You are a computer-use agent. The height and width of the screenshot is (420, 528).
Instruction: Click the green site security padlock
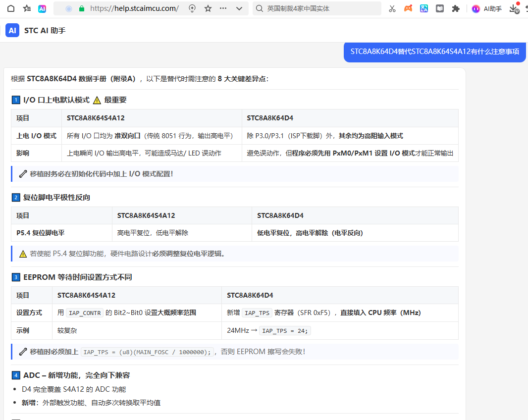tap(82, 9)
